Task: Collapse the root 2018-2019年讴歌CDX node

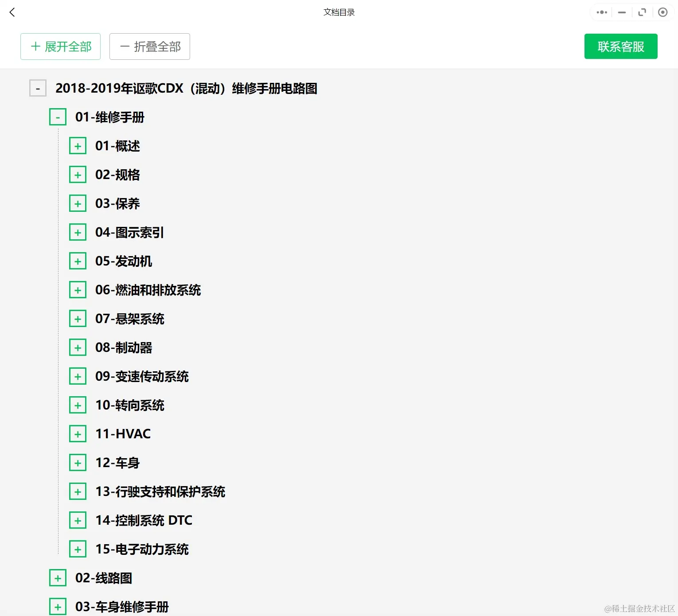Action: click(x=38, y=88)
